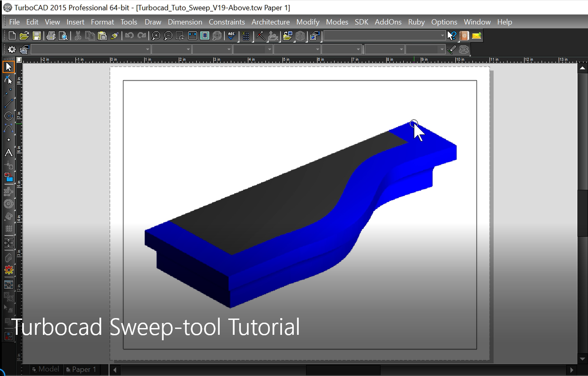Expand the selection info dropdown at top right

[x=442, y=35]
